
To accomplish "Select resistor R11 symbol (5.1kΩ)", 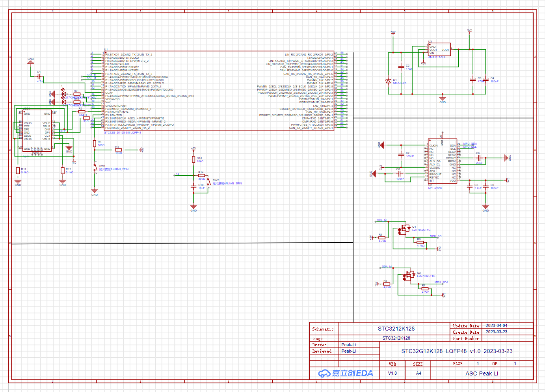I will click(18, 170).
